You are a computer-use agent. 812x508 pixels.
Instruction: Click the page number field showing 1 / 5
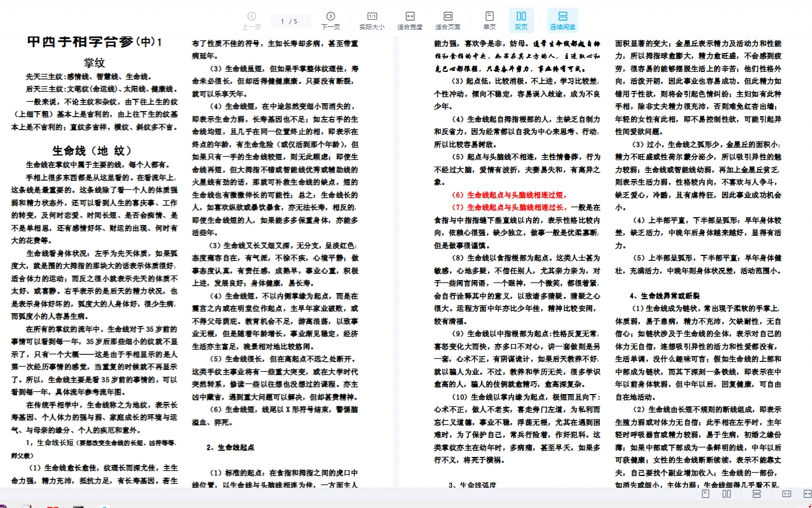pyautogui.click(x=290, y=21)
